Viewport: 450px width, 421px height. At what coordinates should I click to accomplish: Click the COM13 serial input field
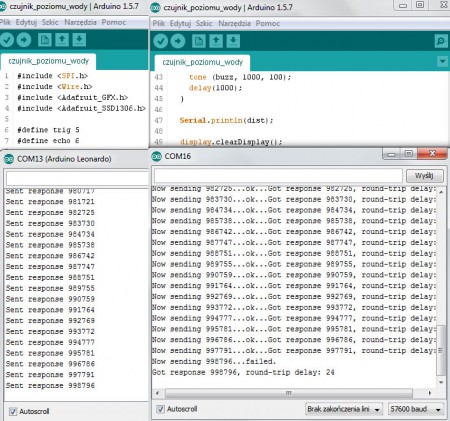tap(77, 179)
